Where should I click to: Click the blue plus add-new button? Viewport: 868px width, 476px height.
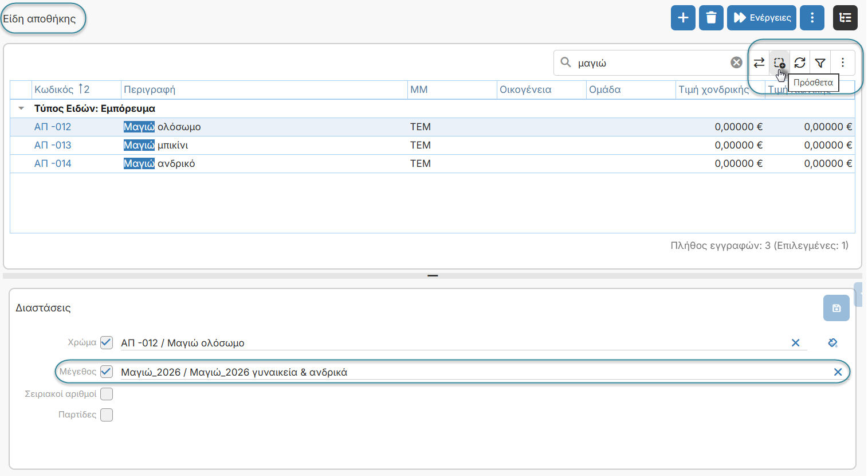click(683, 18)
